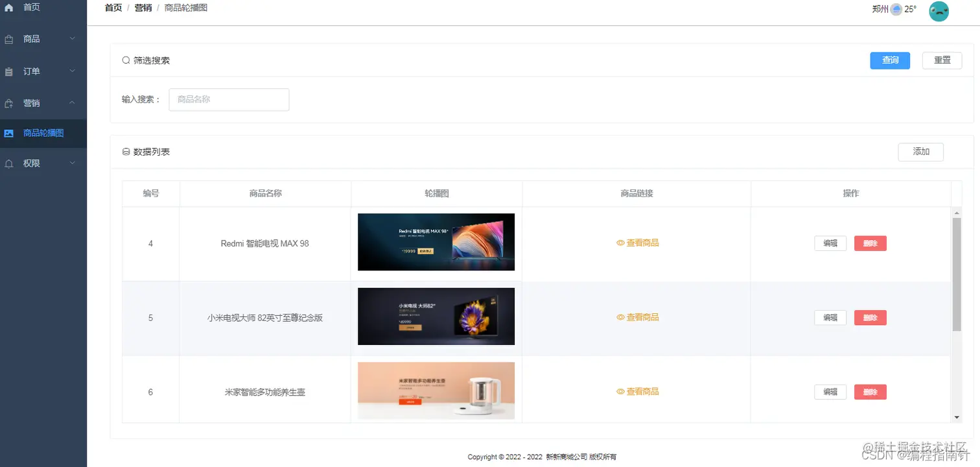Edit the Redmi 智能电视 MAX 98 row
980x467 pixels.
point(830,243)
